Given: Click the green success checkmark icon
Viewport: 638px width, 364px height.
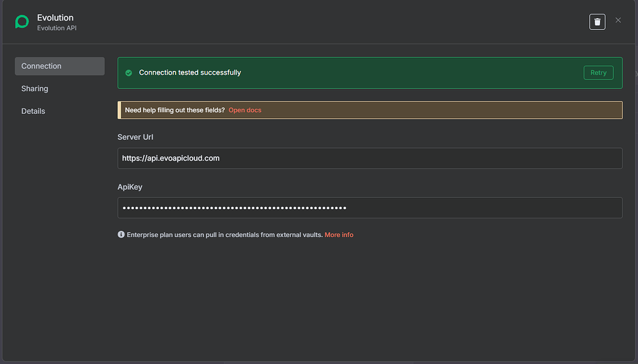Looking at the screenshot, I should tap(128, 72).
